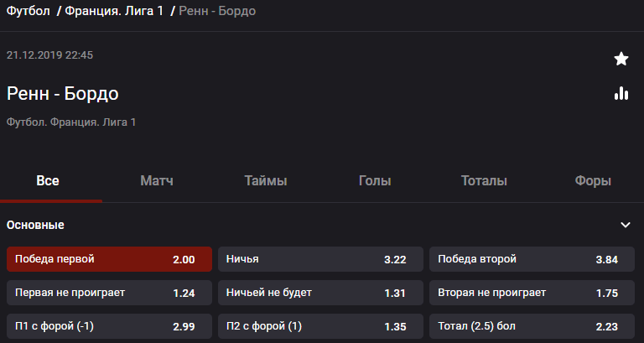Select П2 с форой (1) 1.35
644x343 pixels.
point(320,326)
